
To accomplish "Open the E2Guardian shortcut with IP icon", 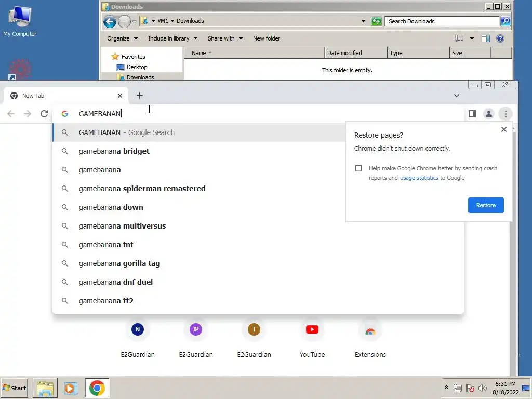I will tap(196, 339).
